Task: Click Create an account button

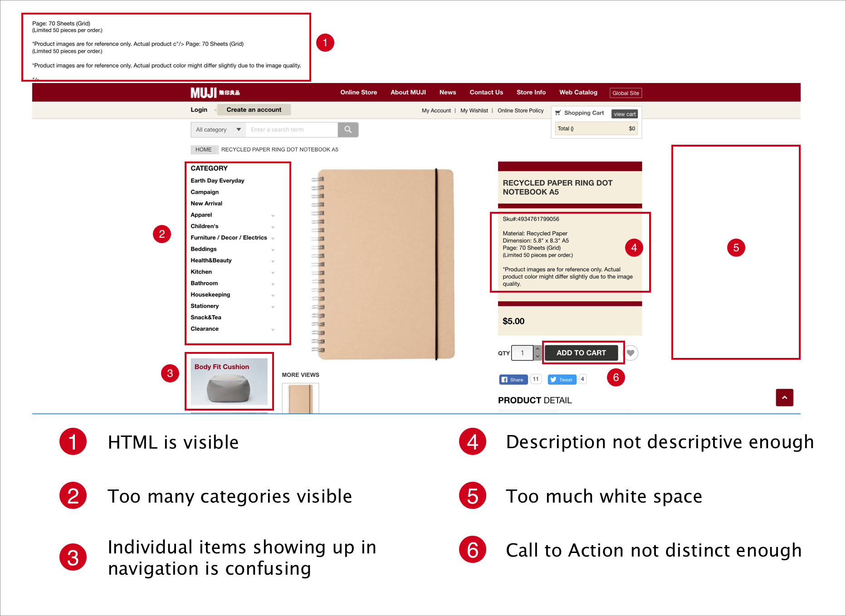Action: tap(254, 110)
